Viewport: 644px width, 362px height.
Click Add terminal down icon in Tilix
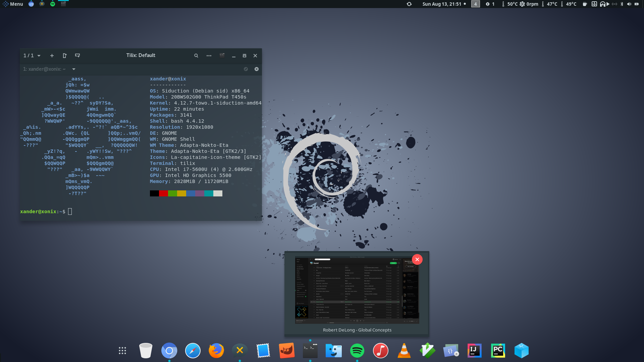coord(77,56)
